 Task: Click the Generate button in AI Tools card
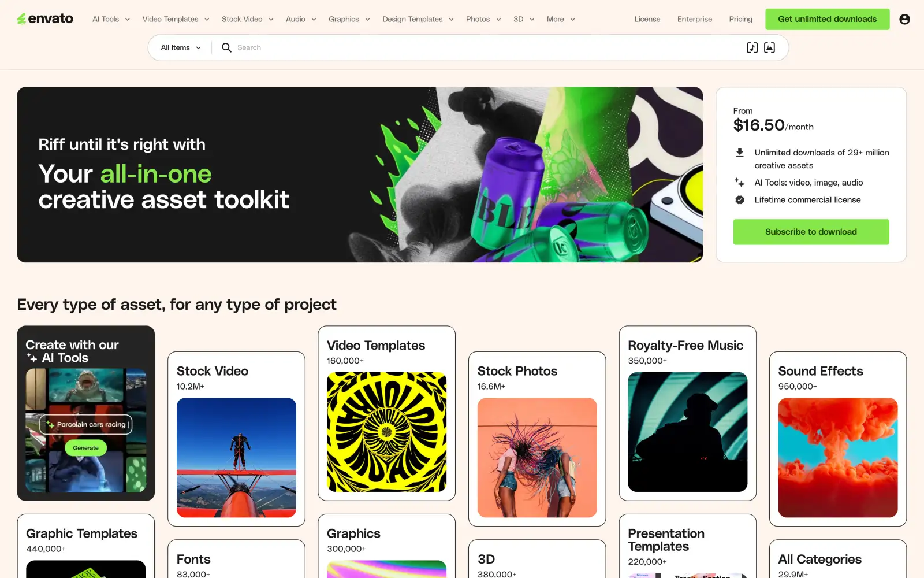[x=85, y=448]
